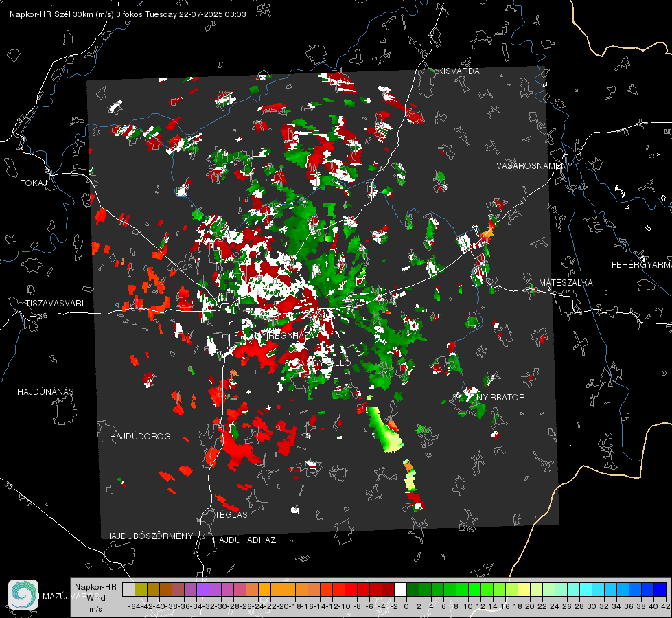The height and width of the screenshot is (618, 672).
Task: Pick the amber swatch between -24 and -22
Action: pyautogui.click(x=264, y=590)
